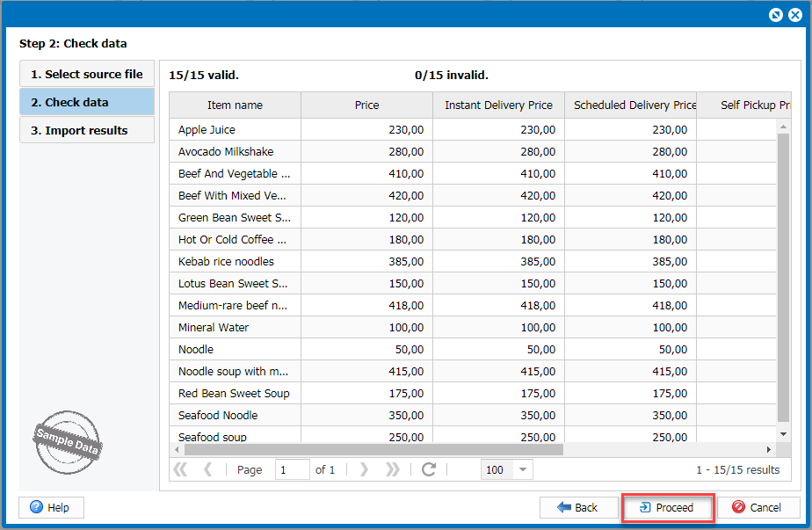Jump to the last page of results

pyautogui.click(x=392, y=469)
